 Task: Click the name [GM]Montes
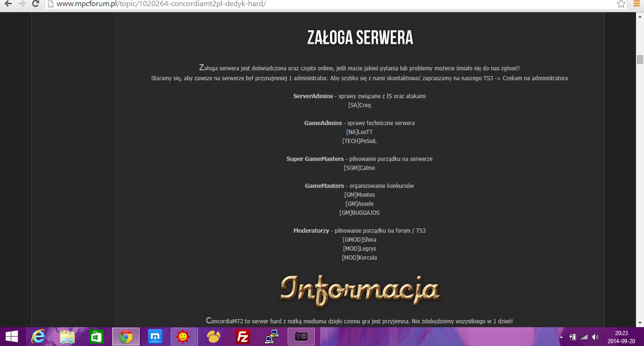[360, 195]
